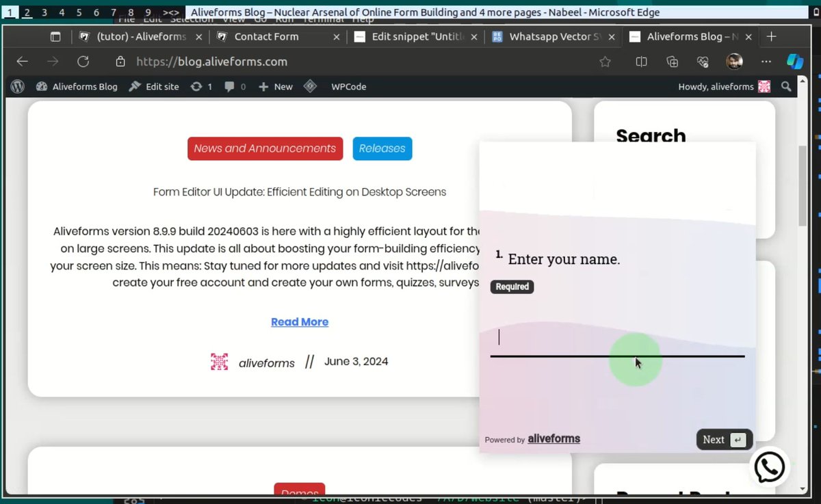Screen dimensions: 821x504
Task: Open Collections icon in Edge toolbar
Action: pos(672,62)
